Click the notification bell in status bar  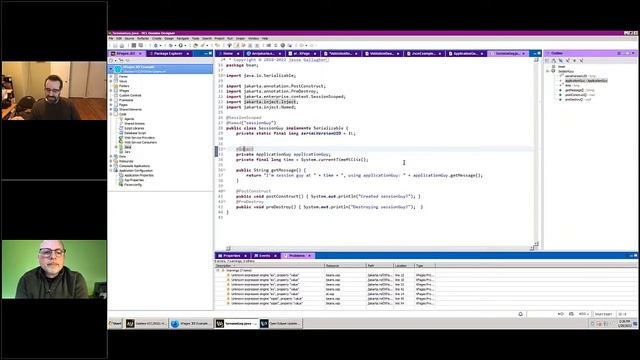click(x=520, y=314)
